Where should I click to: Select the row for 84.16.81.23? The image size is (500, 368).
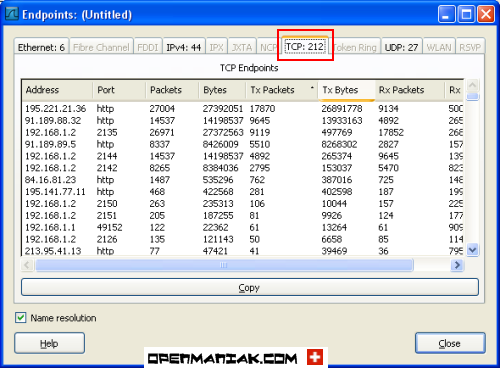click(243, 180)
